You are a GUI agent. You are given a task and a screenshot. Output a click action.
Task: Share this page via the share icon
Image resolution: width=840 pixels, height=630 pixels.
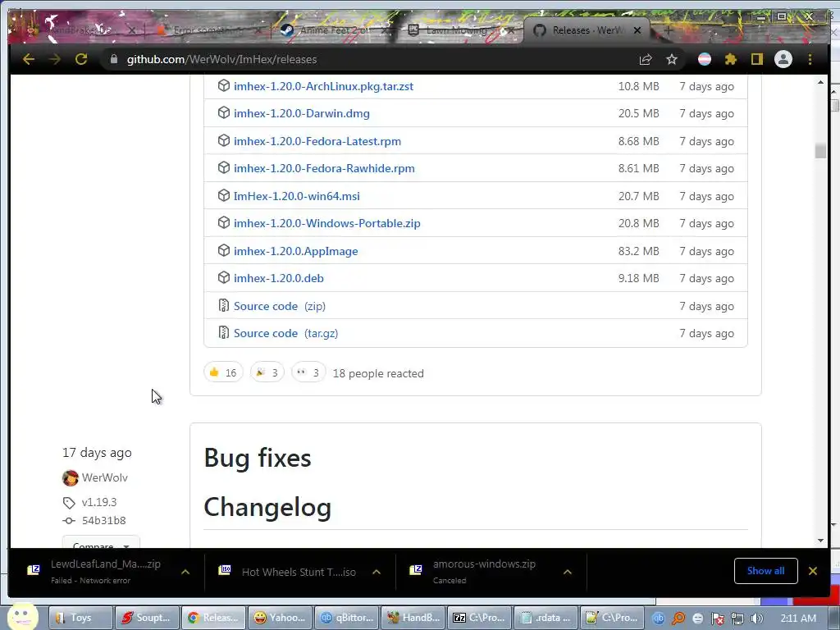point(646,59)
